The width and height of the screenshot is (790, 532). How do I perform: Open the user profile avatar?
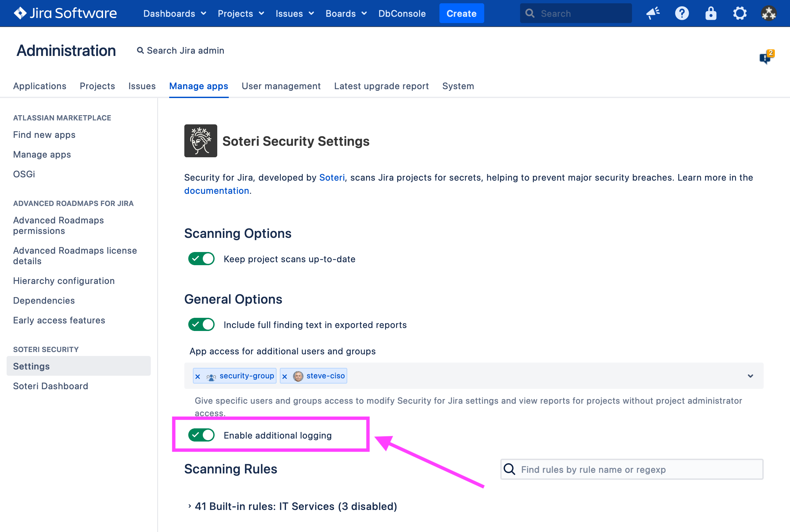[x=769, y=13]
